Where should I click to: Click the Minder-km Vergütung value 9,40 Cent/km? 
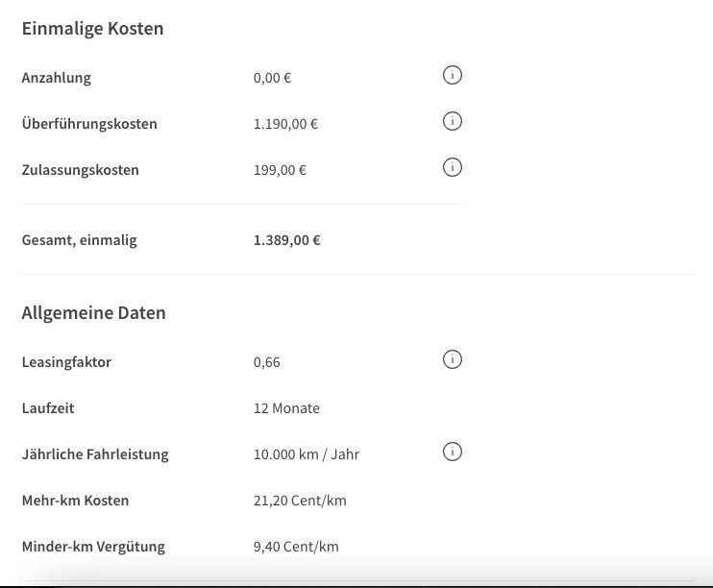pos(296,547)
